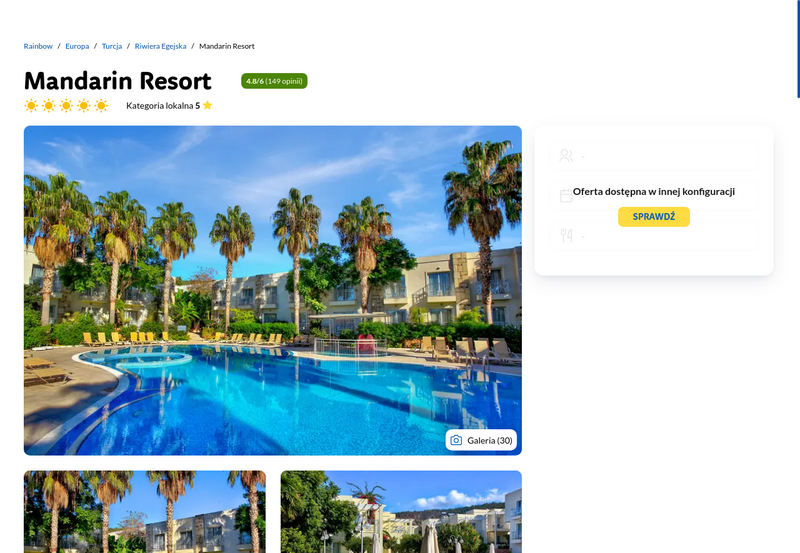Open the lower right hotel buildings thumbnail
The width and height of the screenshot is (800, 553).
point(401,512)
